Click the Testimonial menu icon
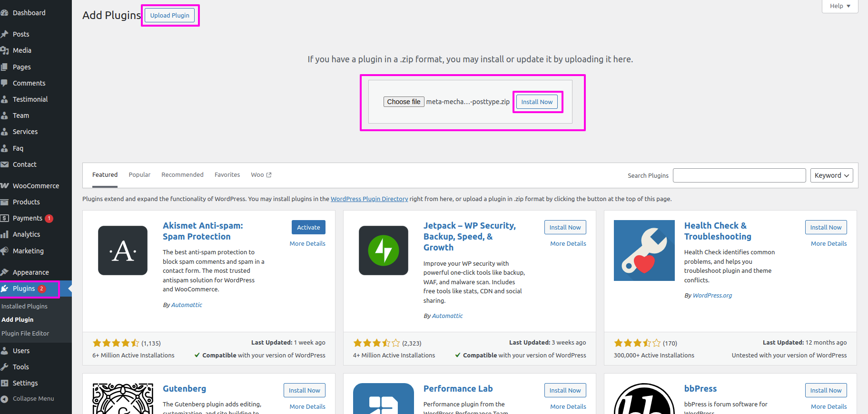Viewport: 868px width, 414px height. pyautogui.click(x=4, y=99)
